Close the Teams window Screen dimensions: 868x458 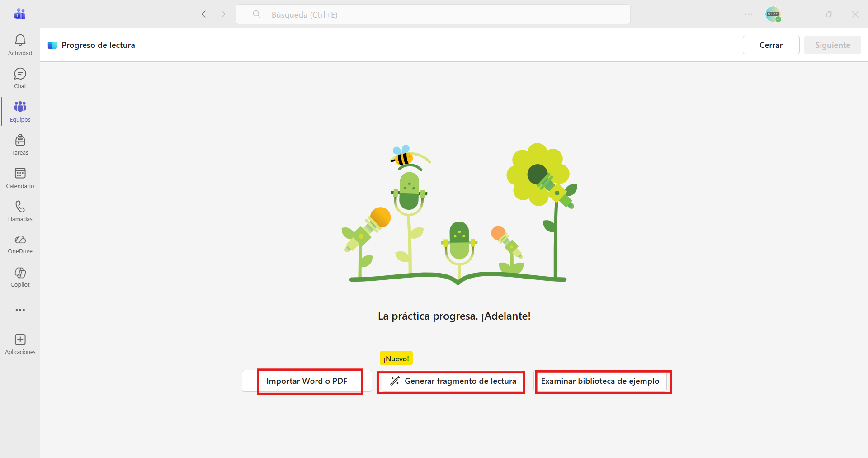point(855,14)
